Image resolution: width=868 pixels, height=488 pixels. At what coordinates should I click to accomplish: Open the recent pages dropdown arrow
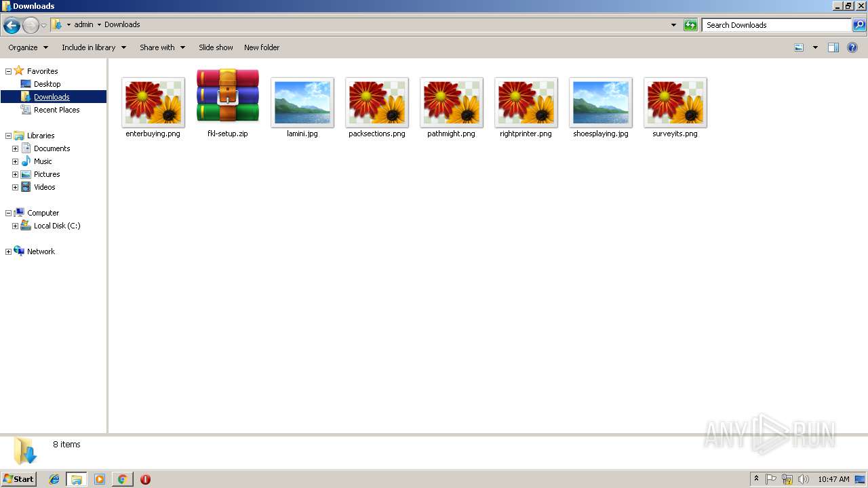click(44, 26)
